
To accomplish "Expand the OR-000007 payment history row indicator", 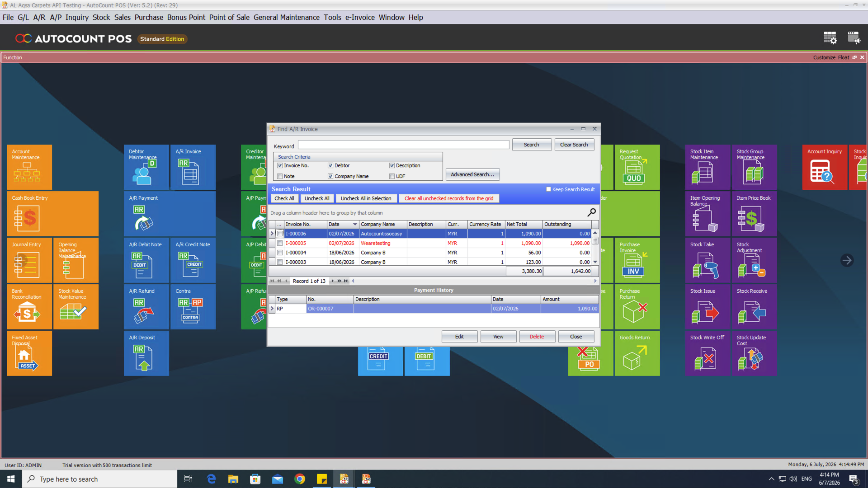I will click(272, 309).
